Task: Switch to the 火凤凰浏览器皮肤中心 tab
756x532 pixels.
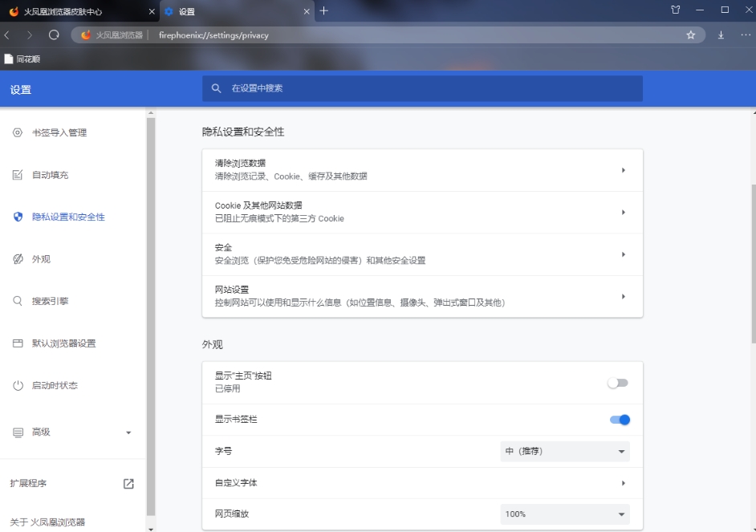Action: pos(76,11)
